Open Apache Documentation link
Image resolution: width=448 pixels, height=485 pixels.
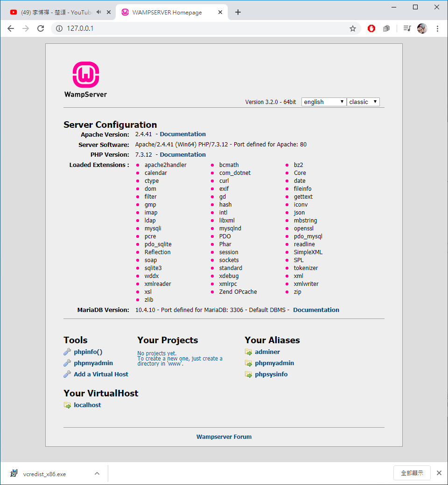click(182, 134)
